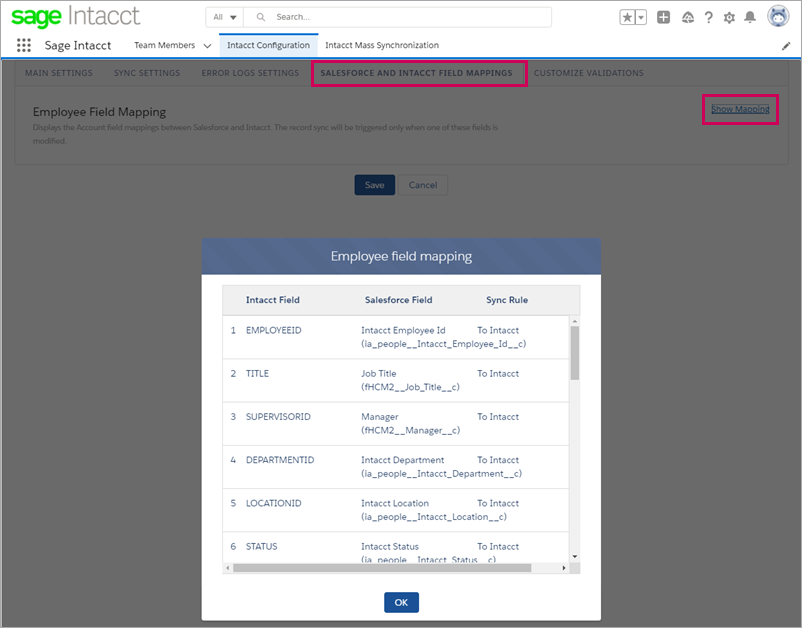Open the Salesforce Help question mark
Viewport: 802px width, 628px height.
(x=708, y=17)
